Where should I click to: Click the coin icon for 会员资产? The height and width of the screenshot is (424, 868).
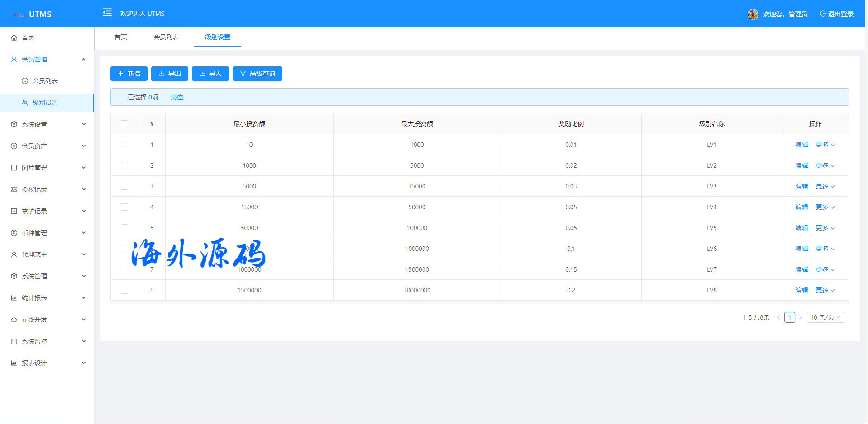pos(14,146)
